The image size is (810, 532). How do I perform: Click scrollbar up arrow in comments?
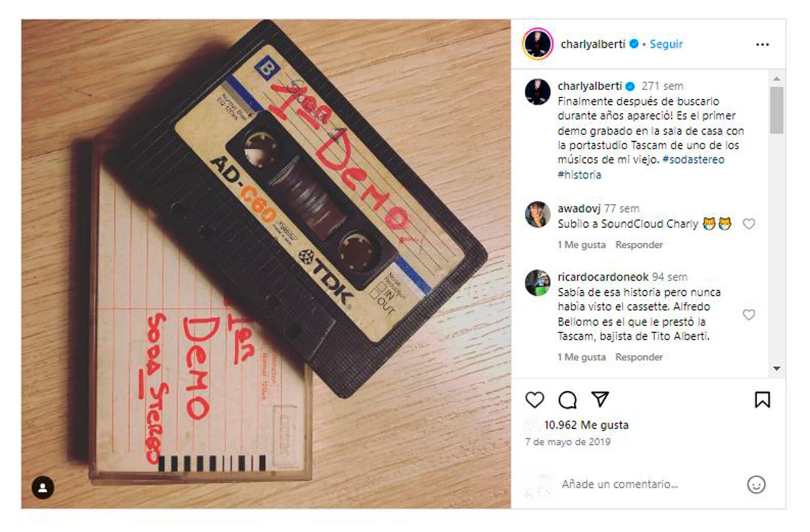point(776,79)
